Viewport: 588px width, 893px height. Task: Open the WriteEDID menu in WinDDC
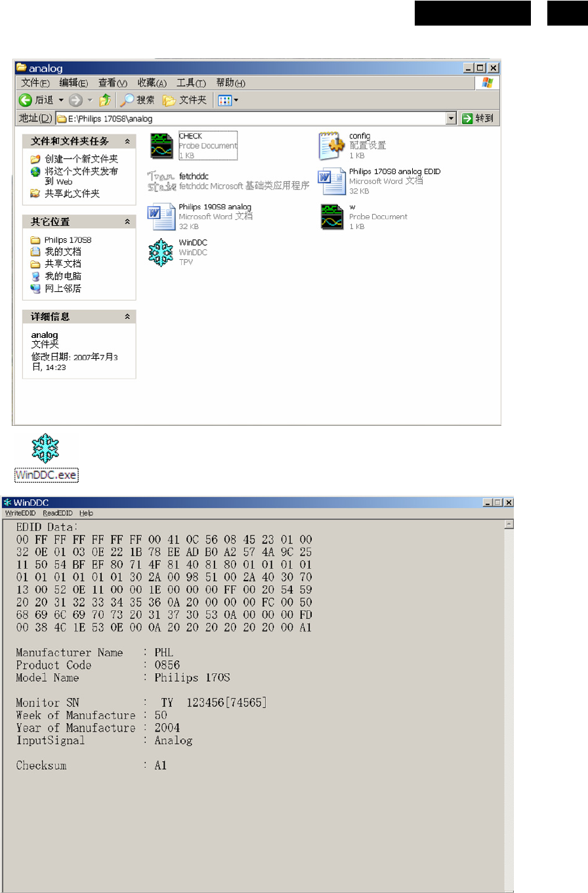tap(20, 513)
